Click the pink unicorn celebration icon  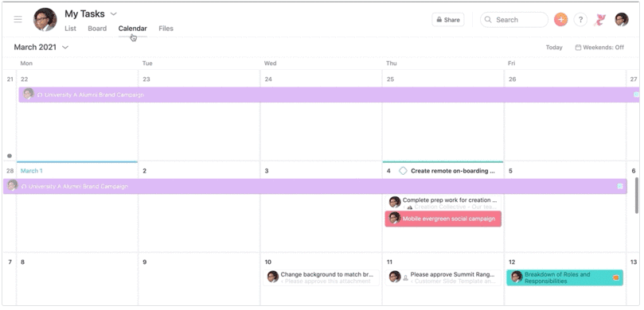(600, 19)
